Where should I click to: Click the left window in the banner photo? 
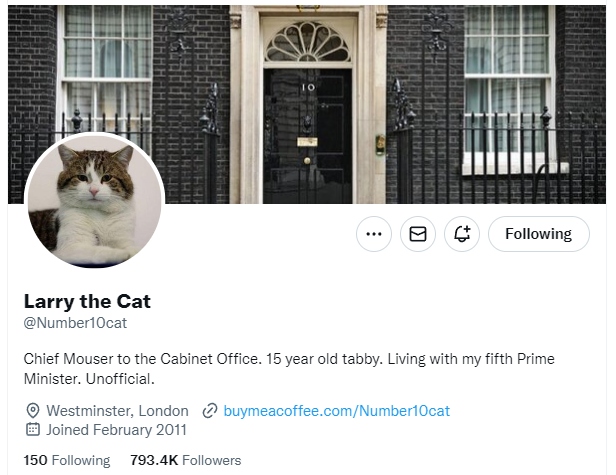[x=104, y=60]
